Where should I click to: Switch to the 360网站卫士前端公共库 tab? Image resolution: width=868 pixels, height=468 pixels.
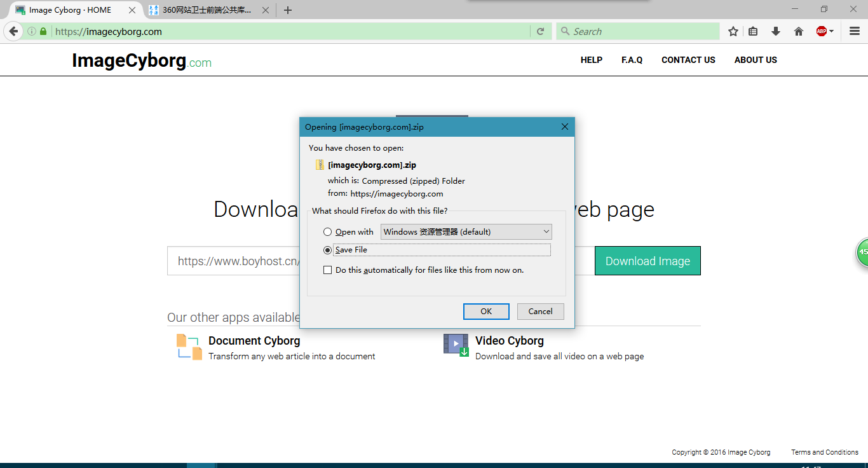pos(207,10)
